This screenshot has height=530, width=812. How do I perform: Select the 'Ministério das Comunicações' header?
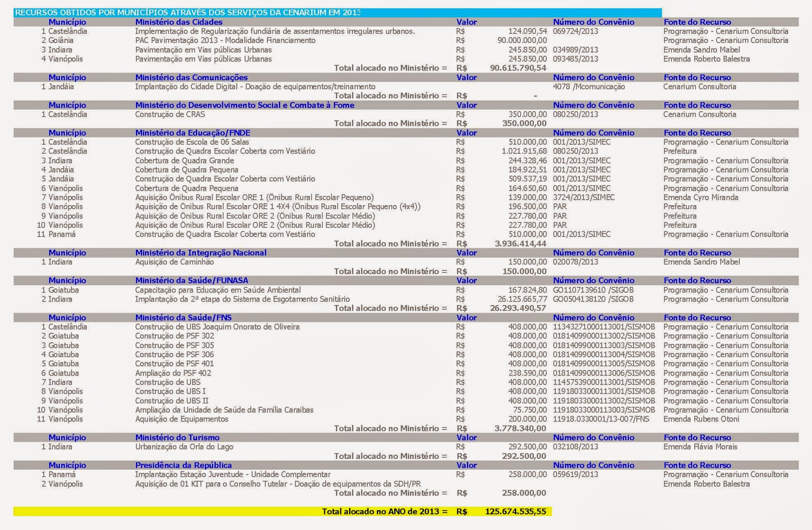pyautogui.click(x=191, y=77)
